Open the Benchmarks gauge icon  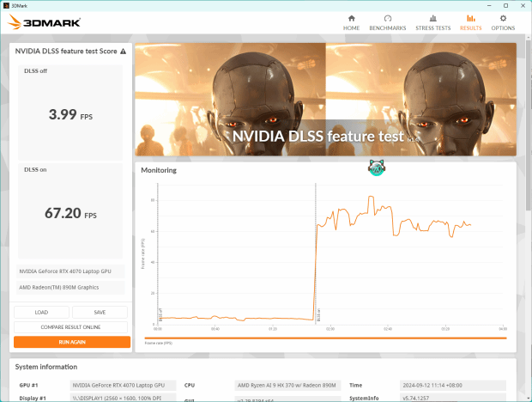click(x=388, y=18)
